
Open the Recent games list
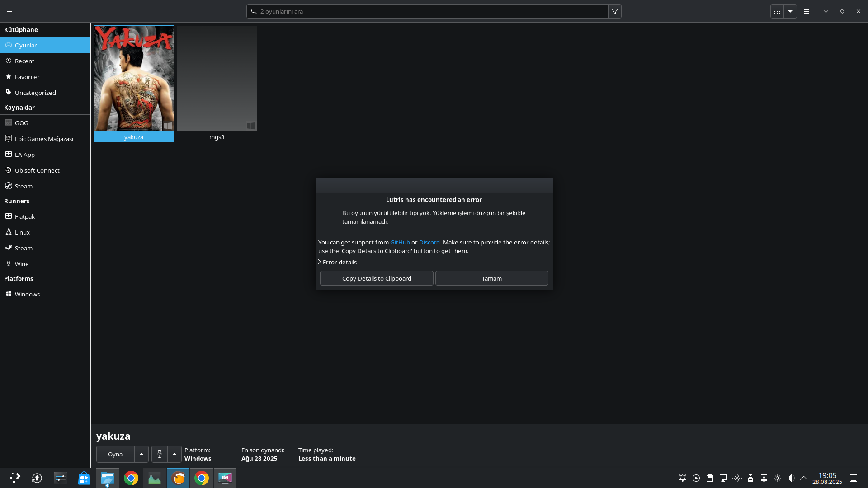point(45,61)
